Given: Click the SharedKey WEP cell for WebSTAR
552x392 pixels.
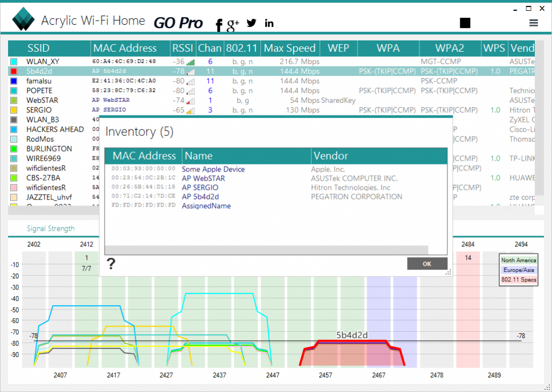Looking at the screenshot, I should [339, 100].
